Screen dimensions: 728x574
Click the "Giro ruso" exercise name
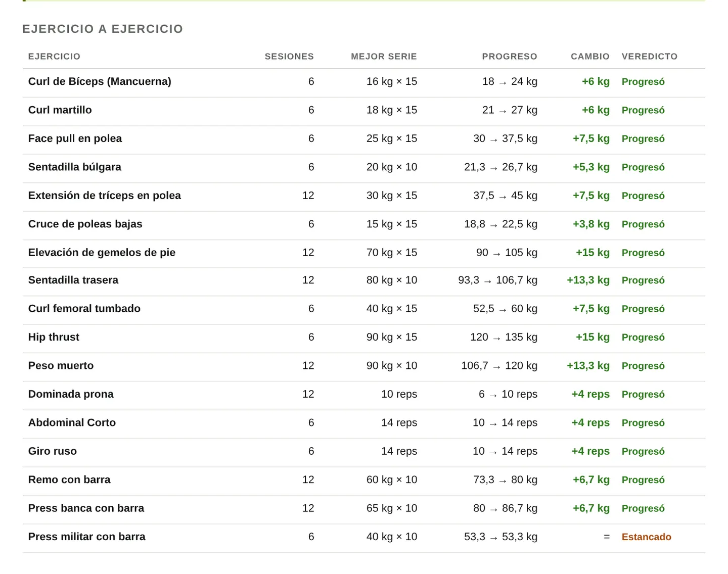53,451
